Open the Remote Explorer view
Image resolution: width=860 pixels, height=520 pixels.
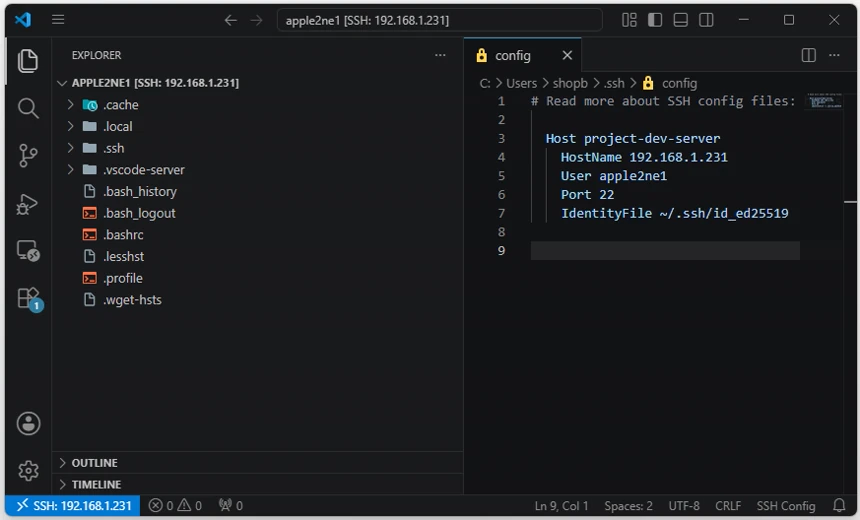click(x=28, y=251)
